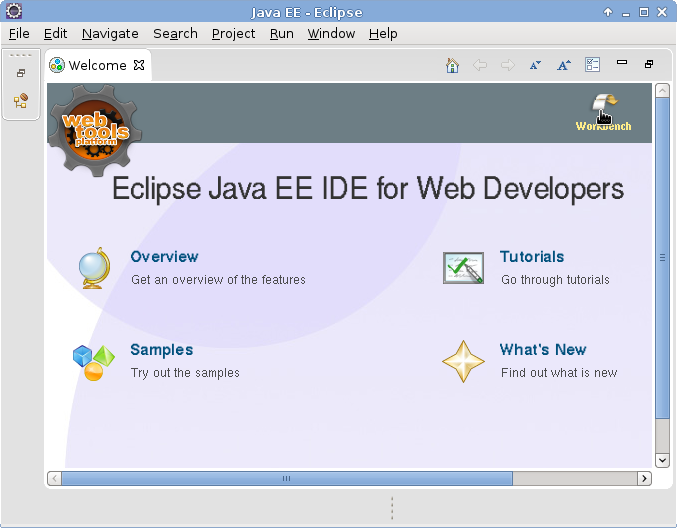
Task: Open the Type Hierarchy fast view icon
Action: [21, 101]
